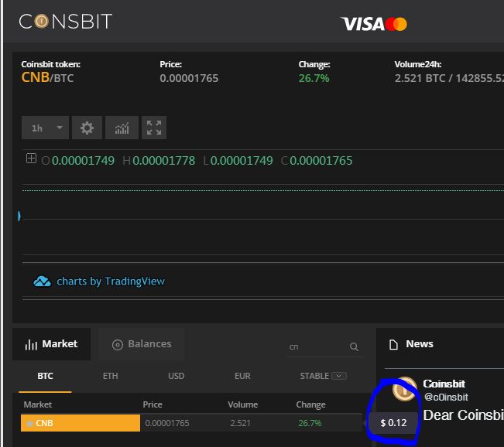Select the CNB market row

[191, 423]
